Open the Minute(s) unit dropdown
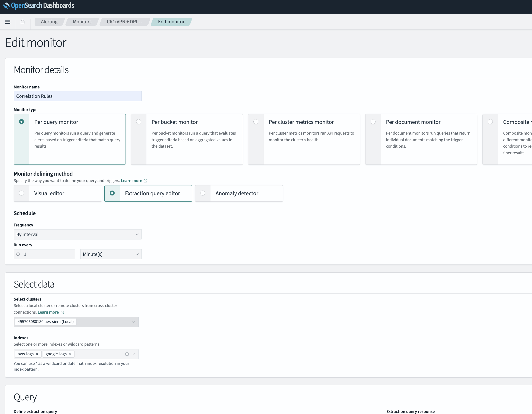This screenshot has height=414, width=532. pos(111,254)
